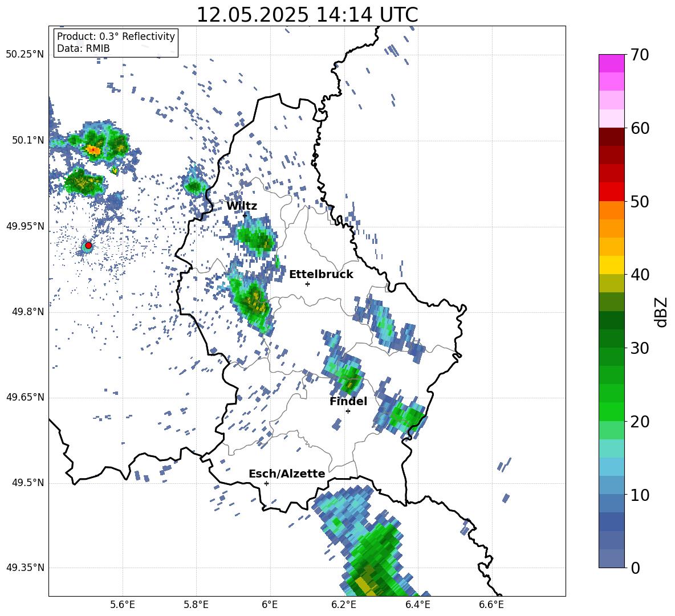Click the magenta top colorbar segment

(611, 64)
